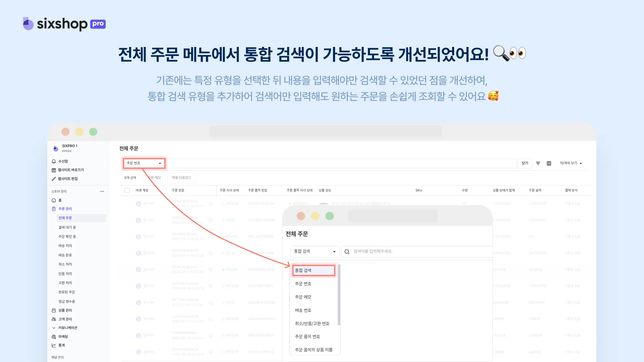Open the column layout icon
This screenshot has height=362, width=644.
click(x=549, y=163)
